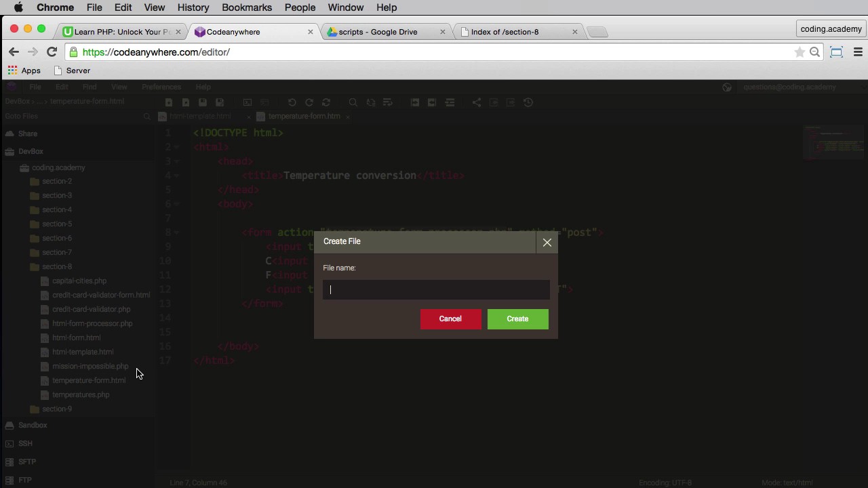This screenshot has height=488, width=868.
Task: Click the coding.academy profile button
Action: [831, 29]
